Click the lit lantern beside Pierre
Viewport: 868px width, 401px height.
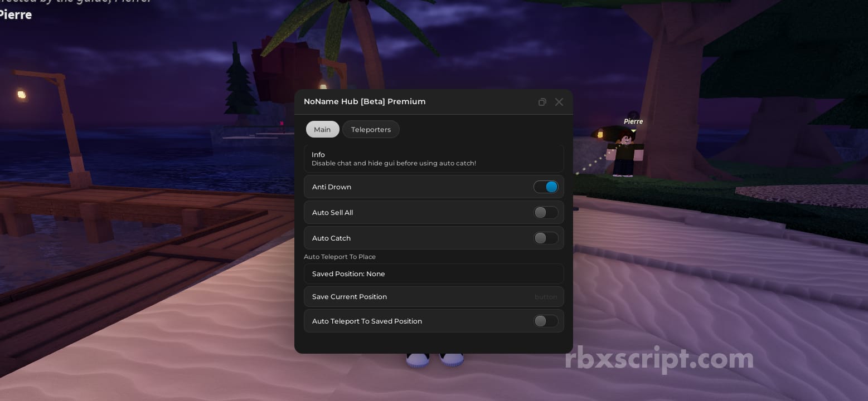[600, 134]
